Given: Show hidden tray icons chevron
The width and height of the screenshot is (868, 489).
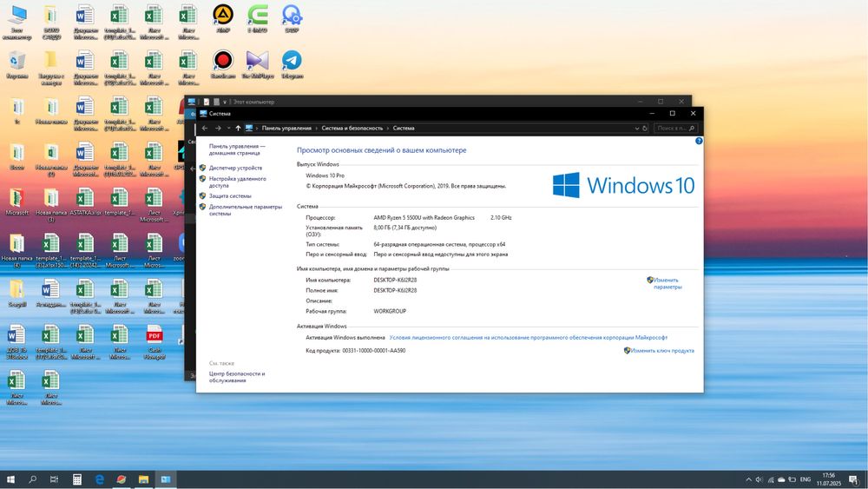Looking at the screenshot, I should pyautogui.click(x=748, y=479).
